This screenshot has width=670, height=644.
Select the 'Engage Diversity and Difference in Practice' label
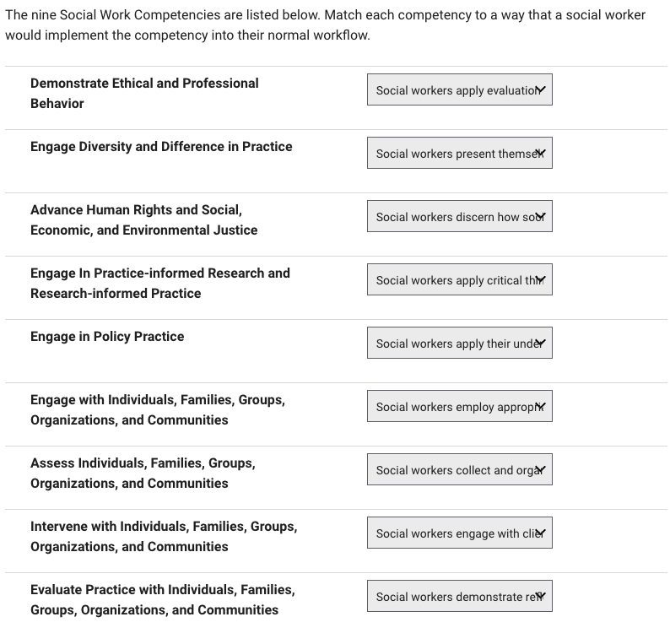click(161, 147)
